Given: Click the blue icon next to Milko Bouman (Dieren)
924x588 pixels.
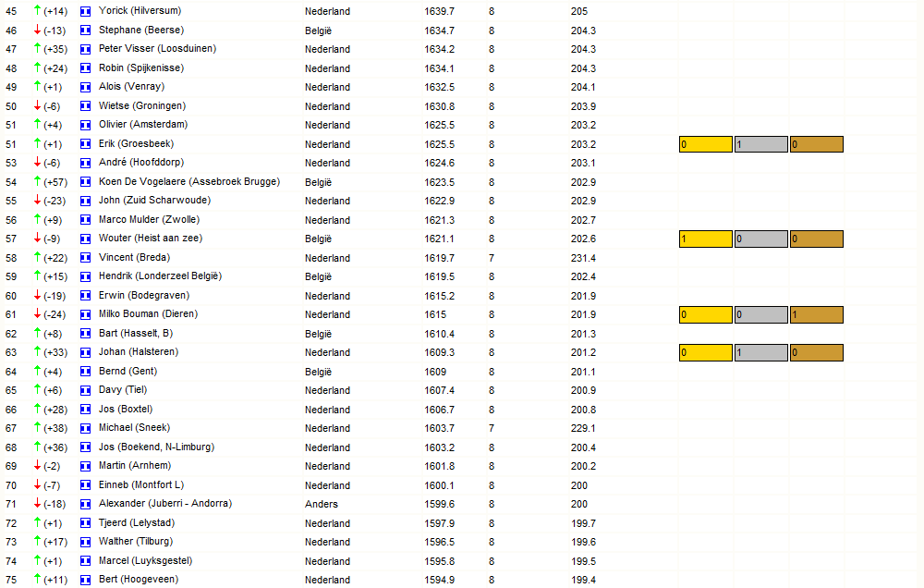Looking at the screenshot, I should tap(85, 314).
